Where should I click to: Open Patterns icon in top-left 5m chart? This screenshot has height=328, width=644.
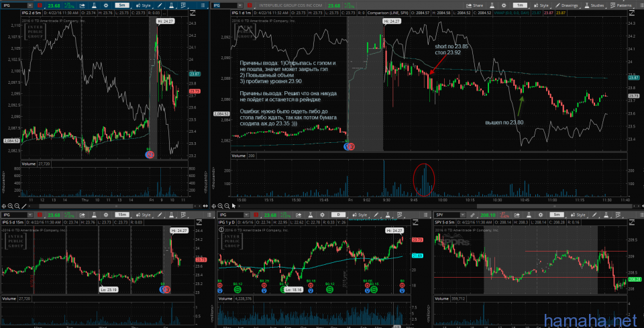pos(183,6)
